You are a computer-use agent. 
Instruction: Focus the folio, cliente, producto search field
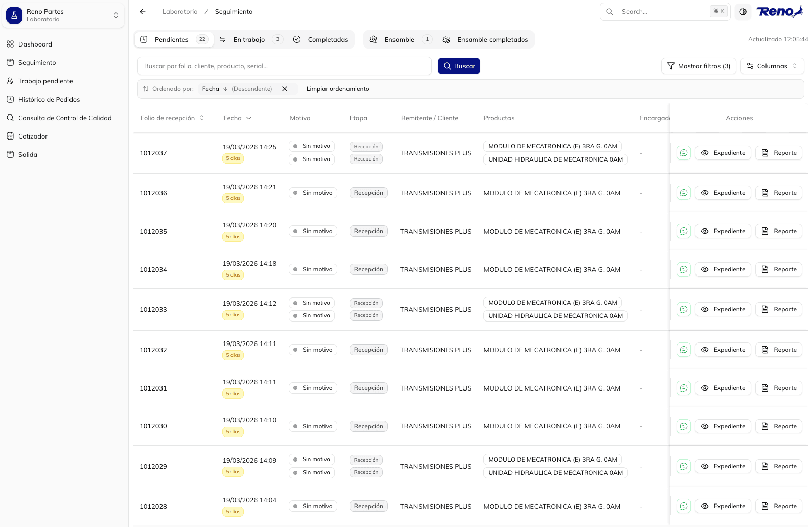(x=284, y=66)
